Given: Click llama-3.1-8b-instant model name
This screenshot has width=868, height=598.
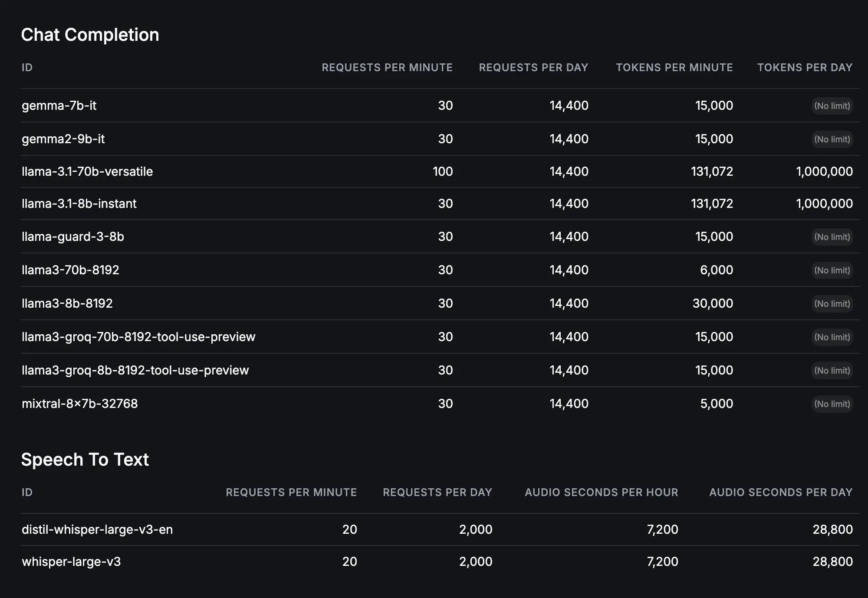Looking at the screenshot, I should (79, 204).
